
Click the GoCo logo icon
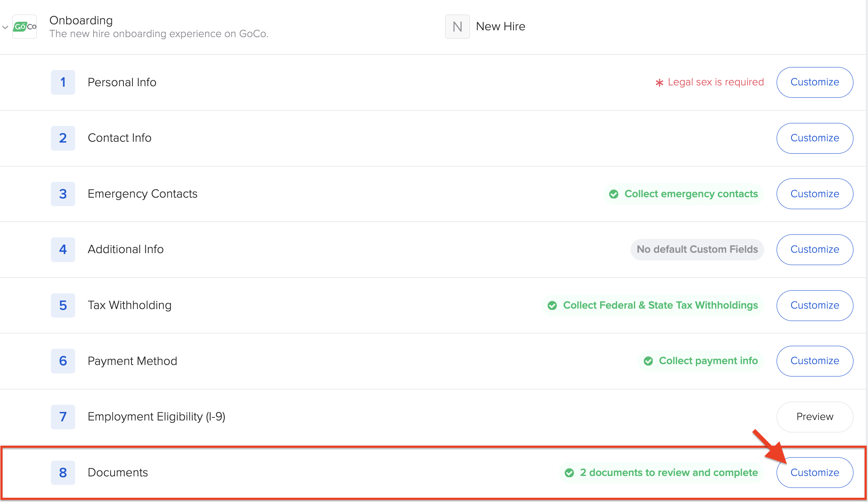(24, 26)
